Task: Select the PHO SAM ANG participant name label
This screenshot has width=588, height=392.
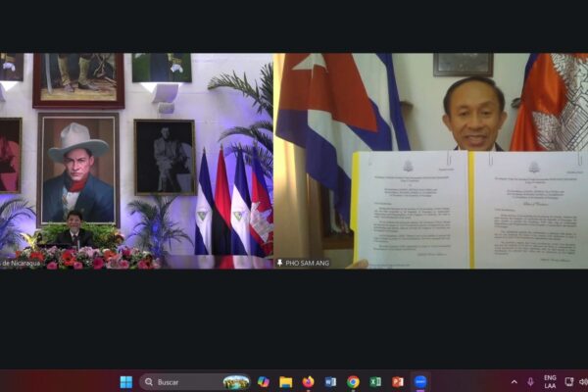Action: coord(307,264)
